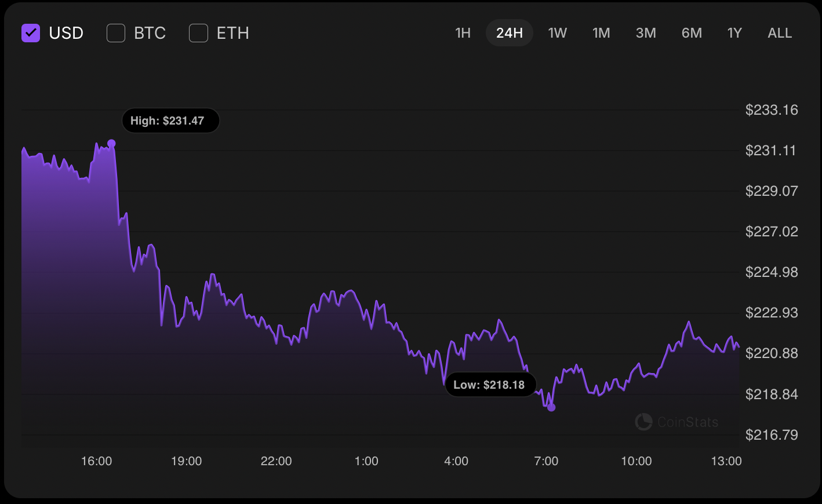
Task: Show ALL time price history
Action: [780, 33]
